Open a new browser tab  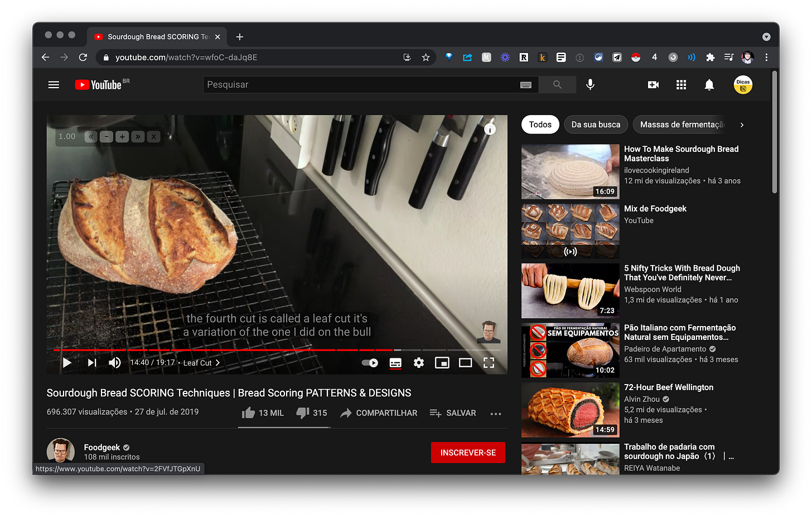[240, 37]
